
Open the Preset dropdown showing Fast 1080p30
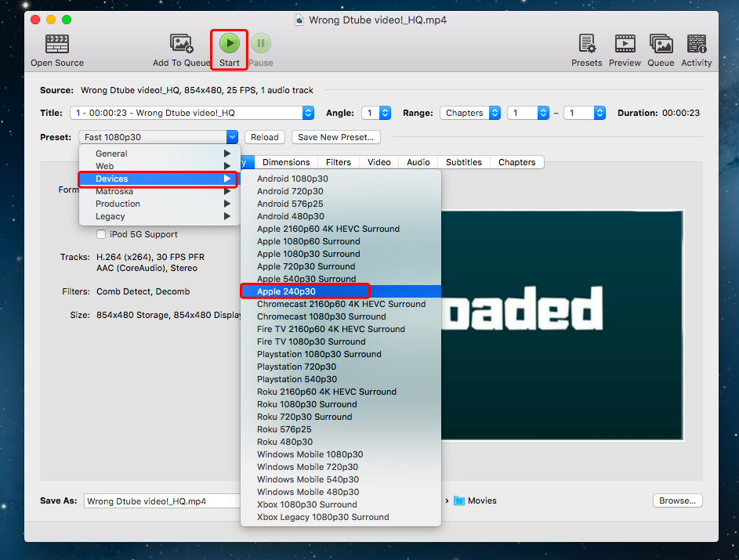(158, 137)
